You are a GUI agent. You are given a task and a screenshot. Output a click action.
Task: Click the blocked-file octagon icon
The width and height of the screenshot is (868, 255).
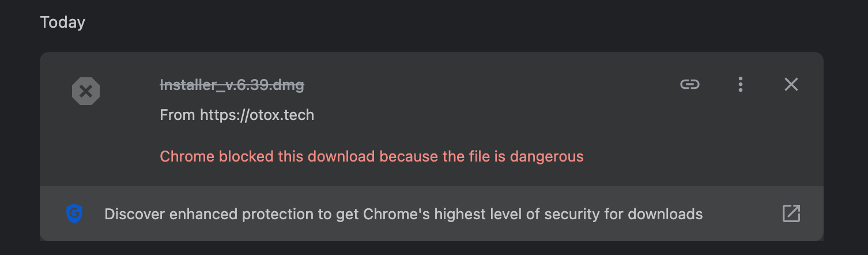coord(86,91)
